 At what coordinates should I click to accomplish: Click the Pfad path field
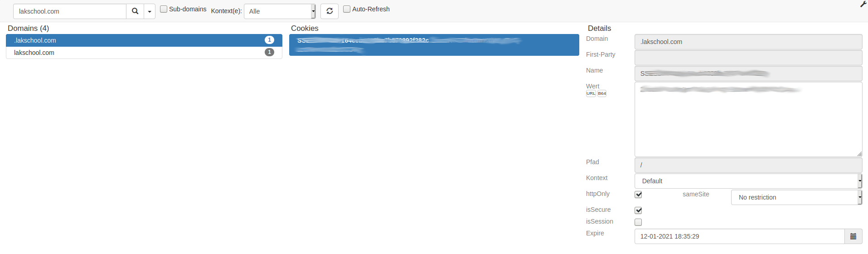748,165
